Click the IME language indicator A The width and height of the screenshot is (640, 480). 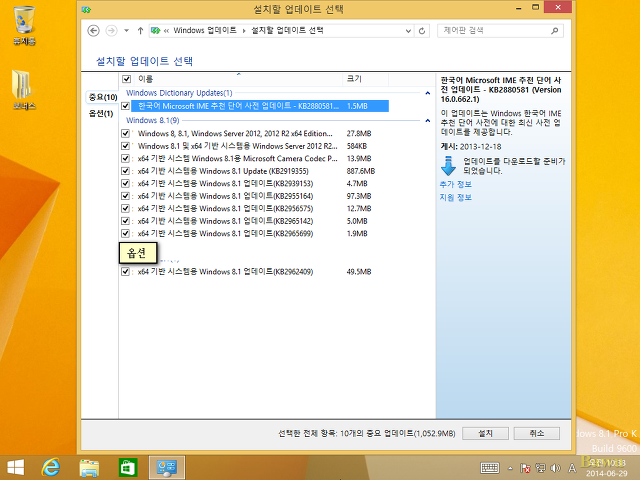(x=572, y=468)
